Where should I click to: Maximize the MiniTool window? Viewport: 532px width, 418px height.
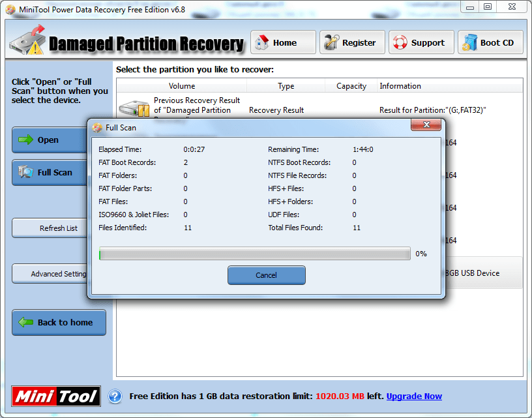[x=488, y=7]
